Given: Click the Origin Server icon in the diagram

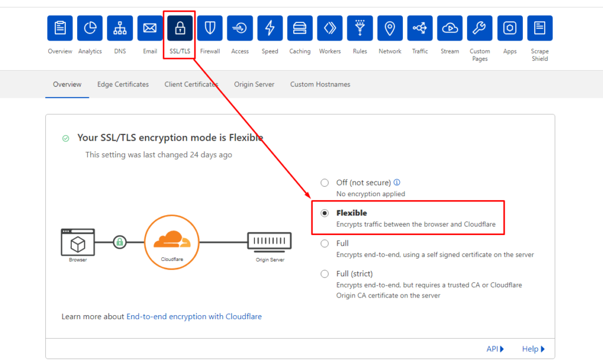Looking at the screenshot, I should click(270, 241).
